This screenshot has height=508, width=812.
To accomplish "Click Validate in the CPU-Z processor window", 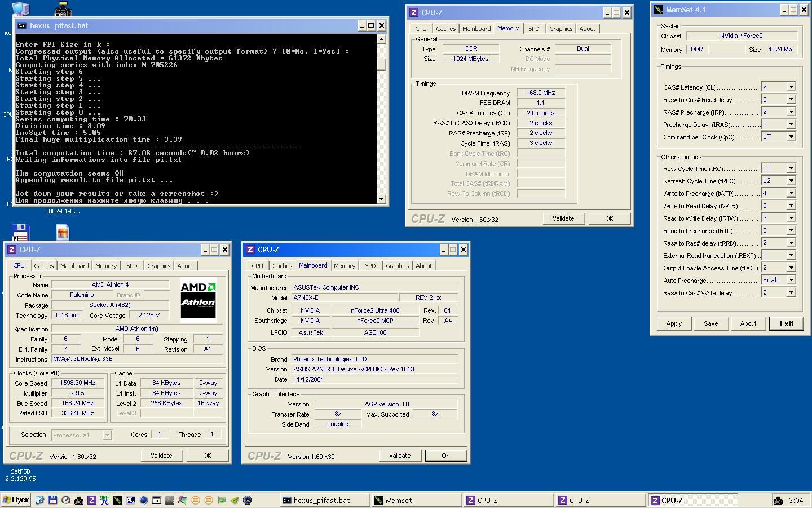I will click(161, 456).
